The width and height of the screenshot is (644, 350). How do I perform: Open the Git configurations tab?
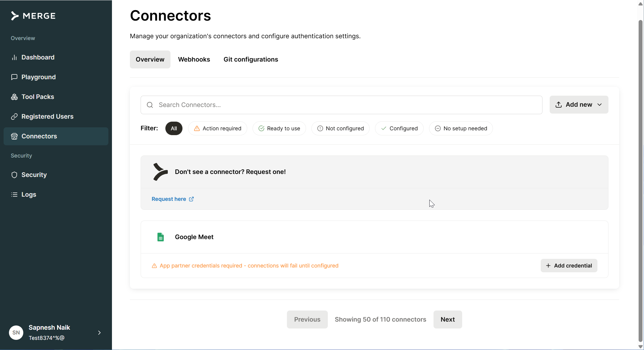(250, 59)
